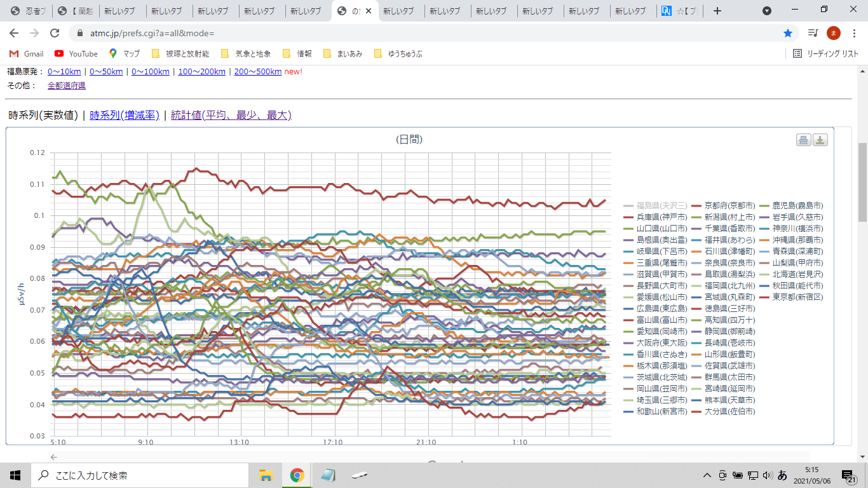
Task: Toggle the 兵庫県(神戸市) legend entry
Action: (x=655, y=217)
